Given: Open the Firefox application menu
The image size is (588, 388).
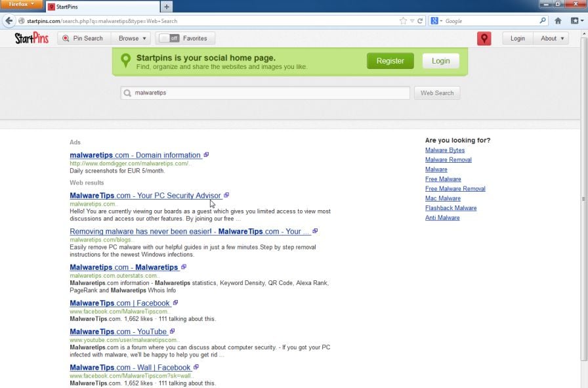Looking at the screenshot, I should tap(22, 4).
